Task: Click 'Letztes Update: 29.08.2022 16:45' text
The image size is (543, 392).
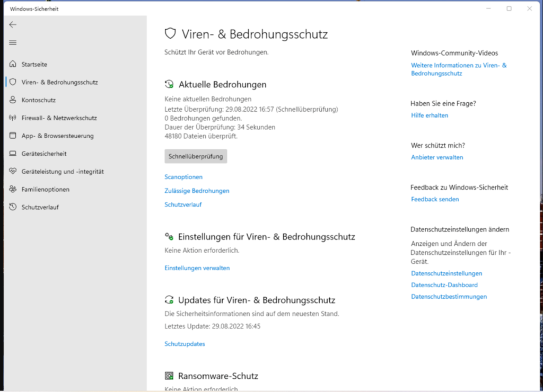Action: (212, 326)
